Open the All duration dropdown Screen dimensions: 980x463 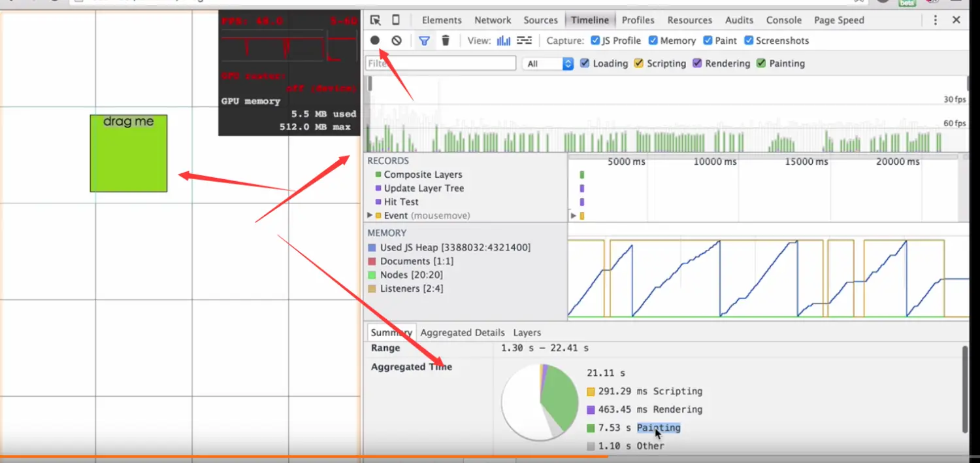click(548, 63)
